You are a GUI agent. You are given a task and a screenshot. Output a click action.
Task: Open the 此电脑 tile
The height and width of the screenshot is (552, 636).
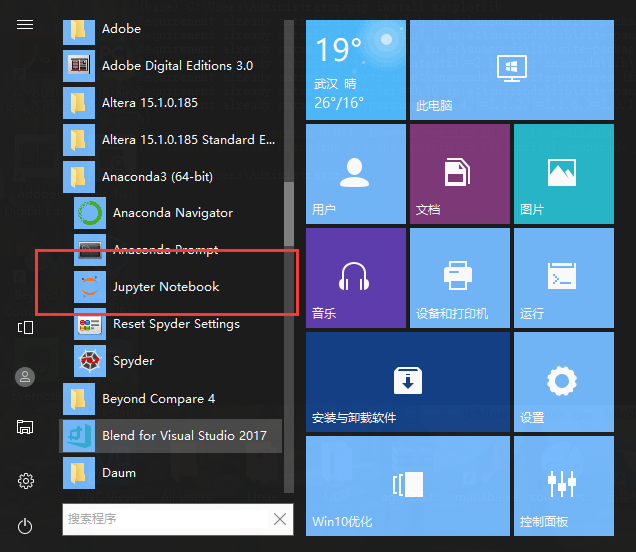511,70
